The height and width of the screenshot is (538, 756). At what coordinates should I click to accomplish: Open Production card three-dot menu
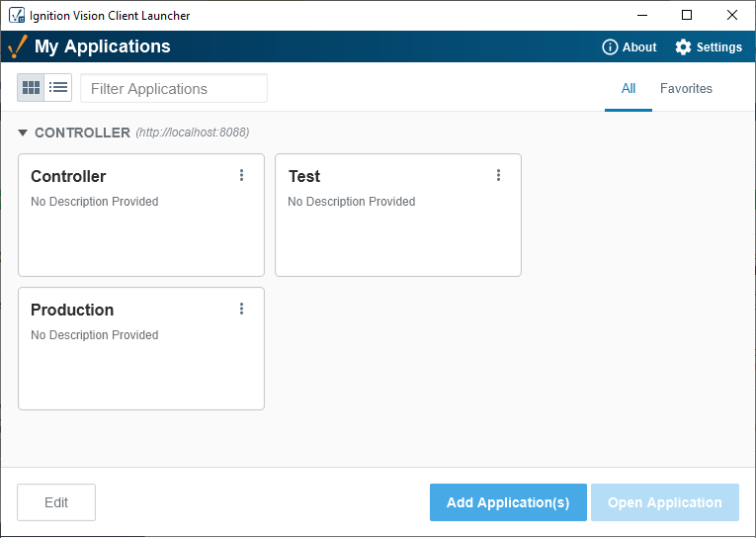tap(241, 309)
